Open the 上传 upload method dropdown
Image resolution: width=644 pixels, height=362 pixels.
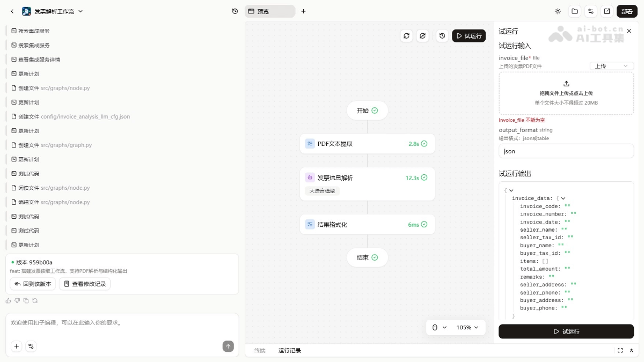pos(611,65)
